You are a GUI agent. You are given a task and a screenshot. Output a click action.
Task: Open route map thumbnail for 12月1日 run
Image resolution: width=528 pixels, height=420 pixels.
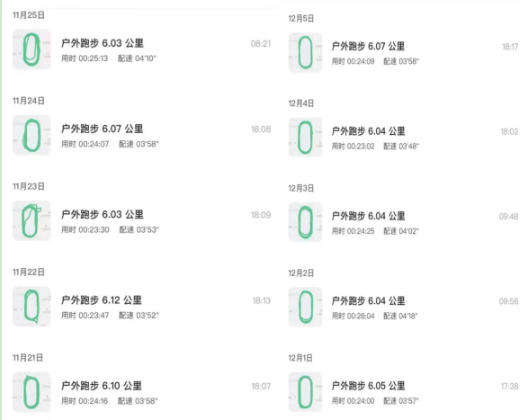[x=305, y=392]
